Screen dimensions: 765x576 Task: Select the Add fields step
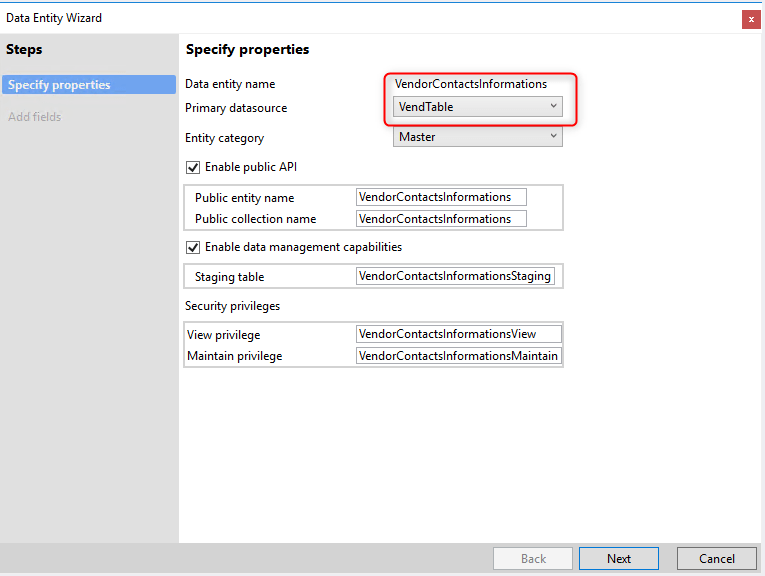35,117
